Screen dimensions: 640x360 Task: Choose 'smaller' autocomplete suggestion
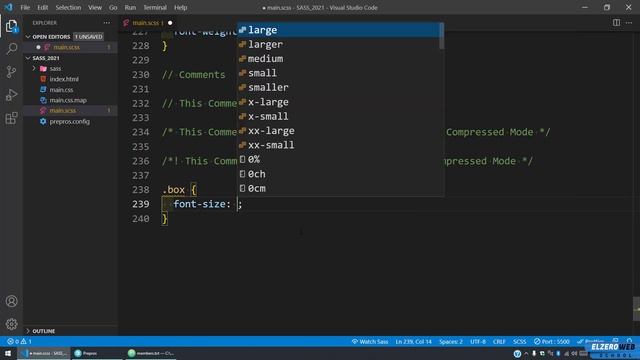pos(339,87)
